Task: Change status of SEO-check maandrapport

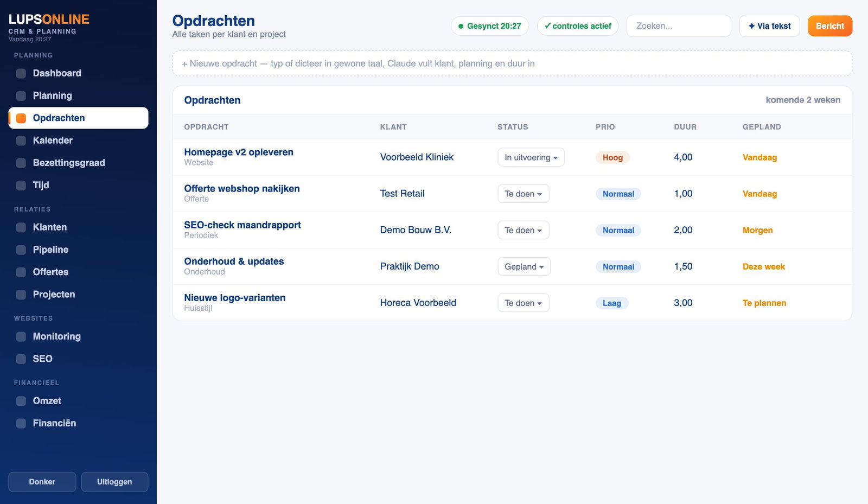Action: click(x=524, y=230)
